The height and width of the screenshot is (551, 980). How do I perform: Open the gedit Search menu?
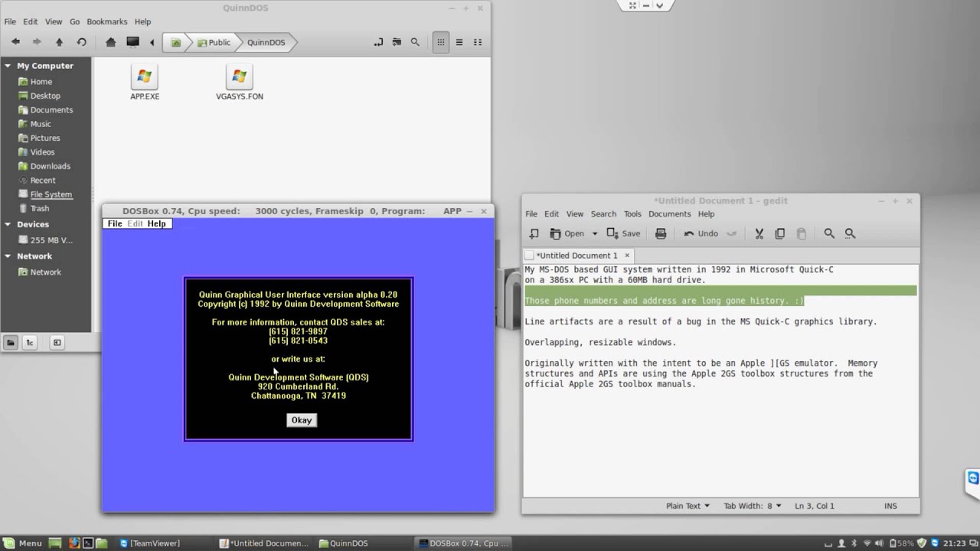[x=603, y=214]
